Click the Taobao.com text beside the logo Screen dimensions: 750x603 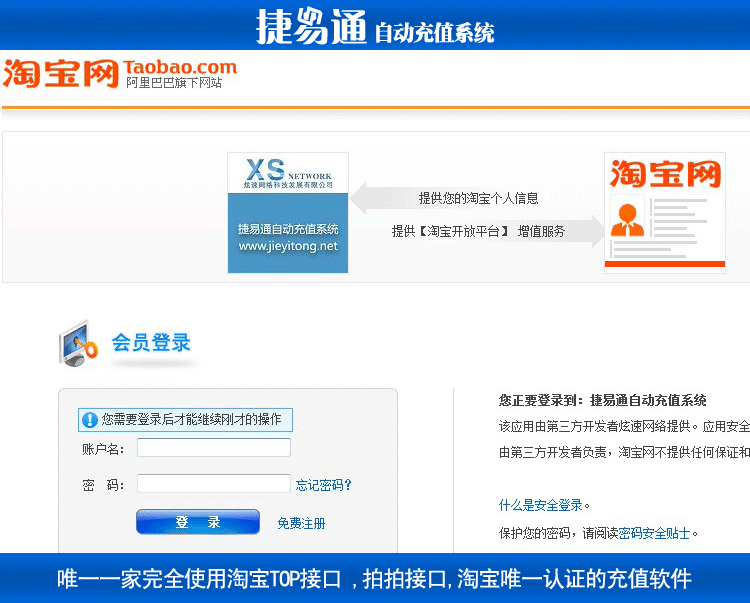181,67
